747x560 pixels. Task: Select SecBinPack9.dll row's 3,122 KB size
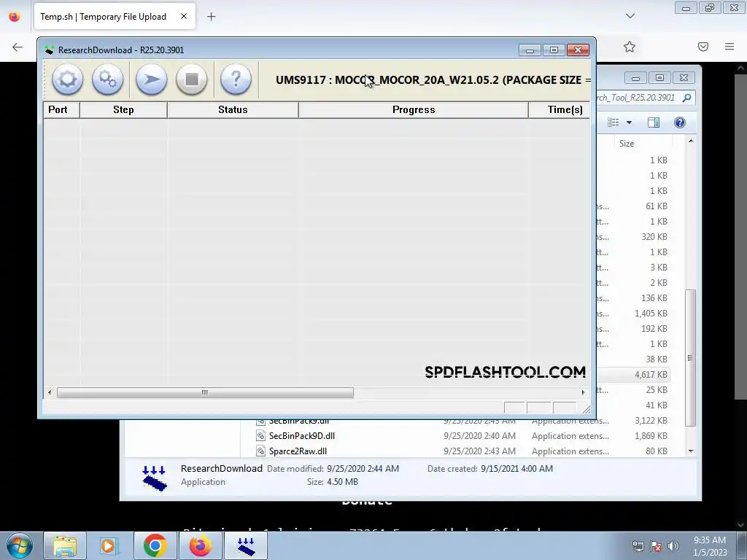[651, 421]
